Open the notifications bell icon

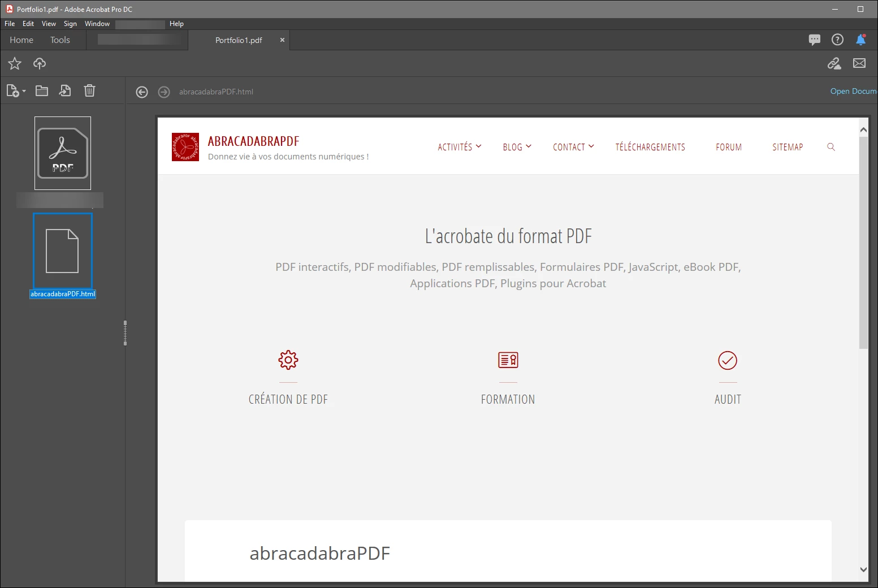pyautogui.click(x=860, y=40)
